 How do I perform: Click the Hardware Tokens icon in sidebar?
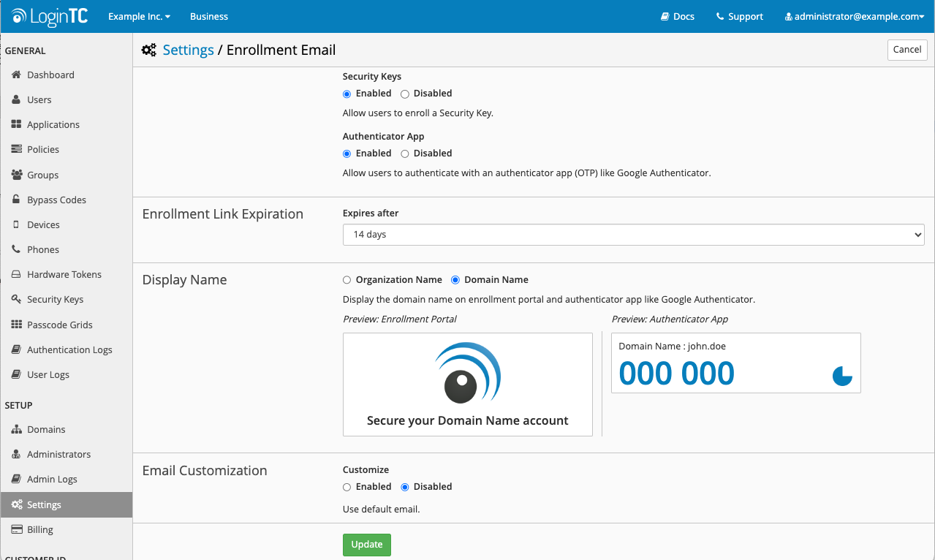[x=16, y=274]
